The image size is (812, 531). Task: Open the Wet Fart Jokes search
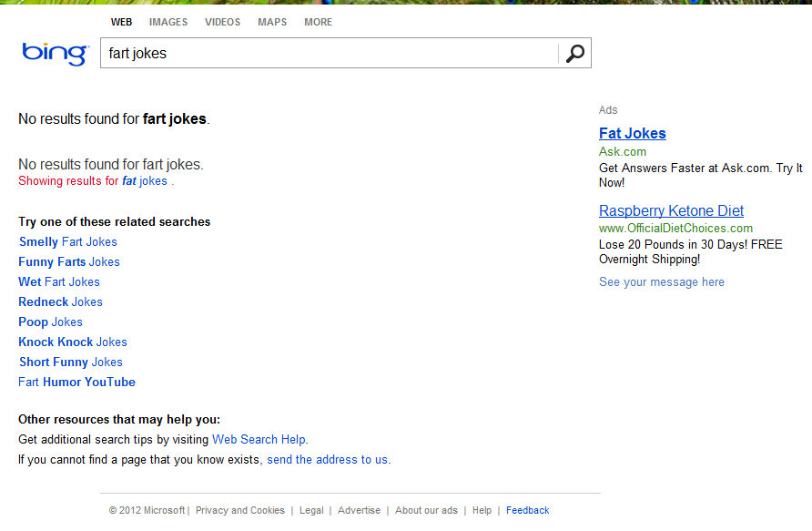pos(58,281)
